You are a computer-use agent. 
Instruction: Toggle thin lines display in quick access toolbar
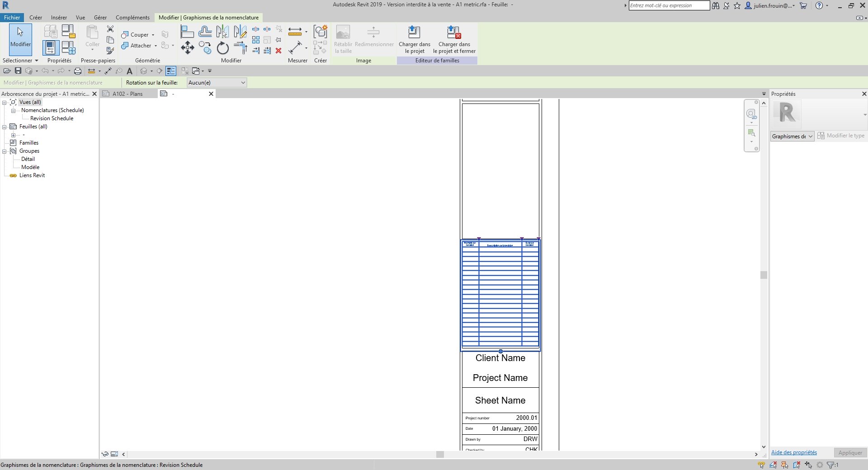pos(170,71)
